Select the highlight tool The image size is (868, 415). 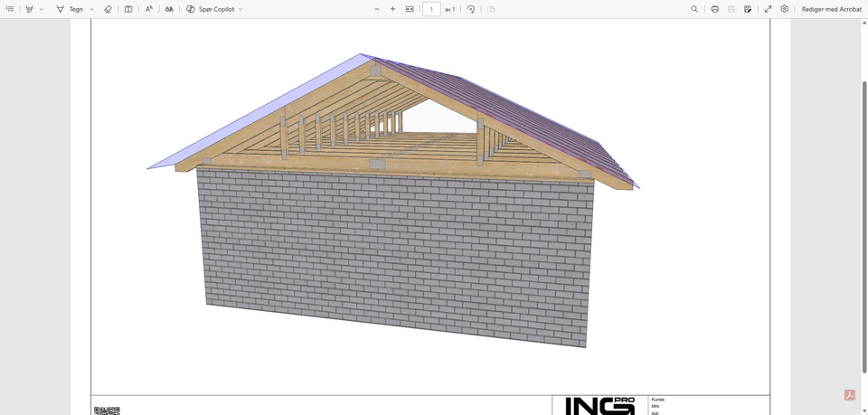point(30,9)
